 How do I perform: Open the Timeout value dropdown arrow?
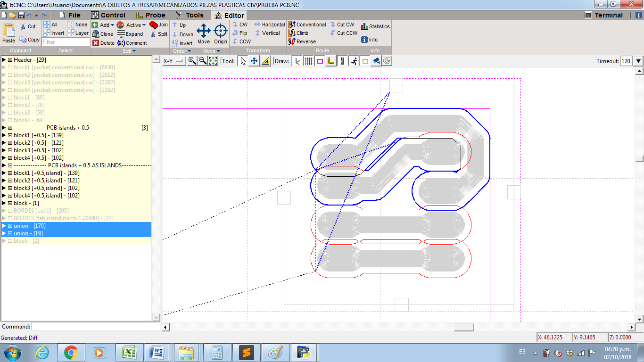[638, 61]
